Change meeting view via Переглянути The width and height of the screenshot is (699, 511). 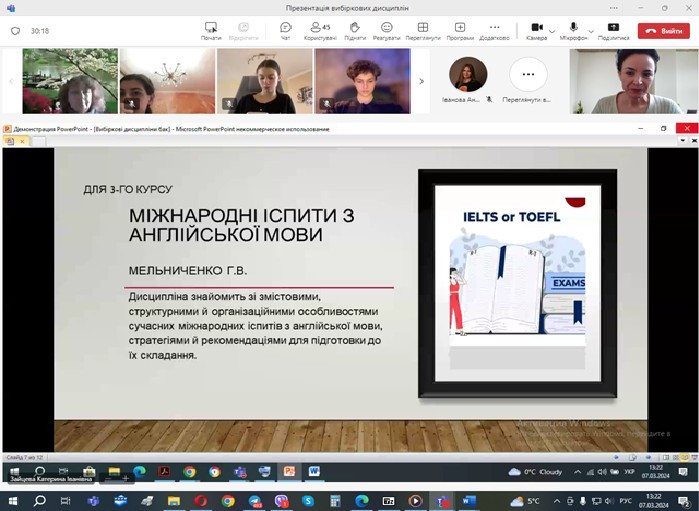pyautogui.click(x=422, y=30)
